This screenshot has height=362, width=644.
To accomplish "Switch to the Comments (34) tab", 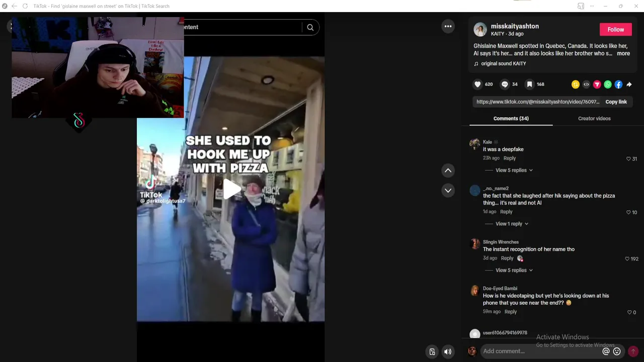I will tap(511, 119).
